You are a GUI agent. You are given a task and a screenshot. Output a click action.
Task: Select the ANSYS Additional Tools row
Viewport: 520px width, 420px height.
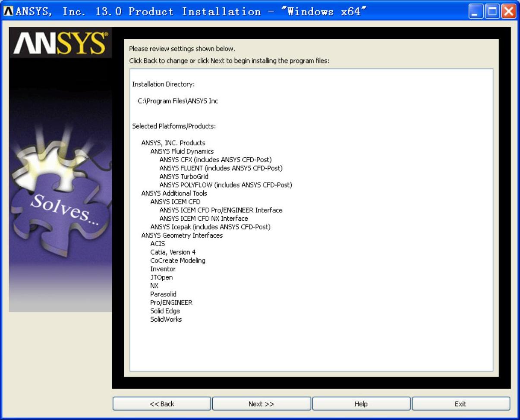point(174,193)
